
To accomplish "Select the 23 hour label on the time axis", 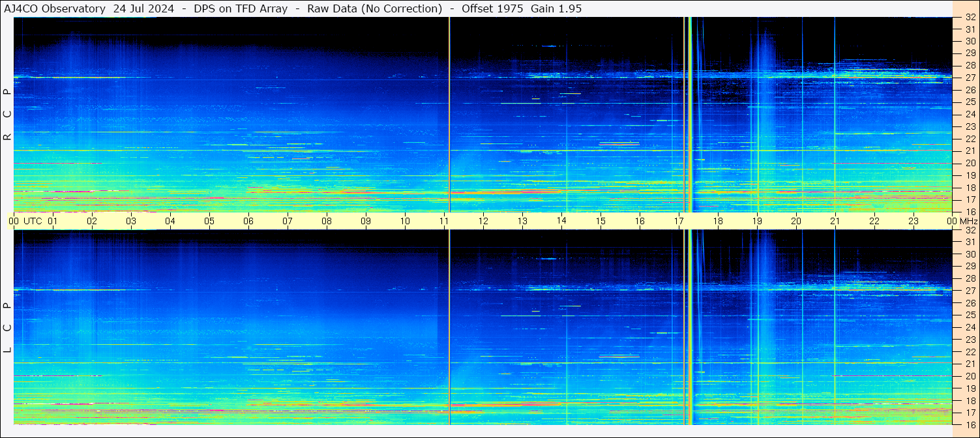I will tap(913, 221).
